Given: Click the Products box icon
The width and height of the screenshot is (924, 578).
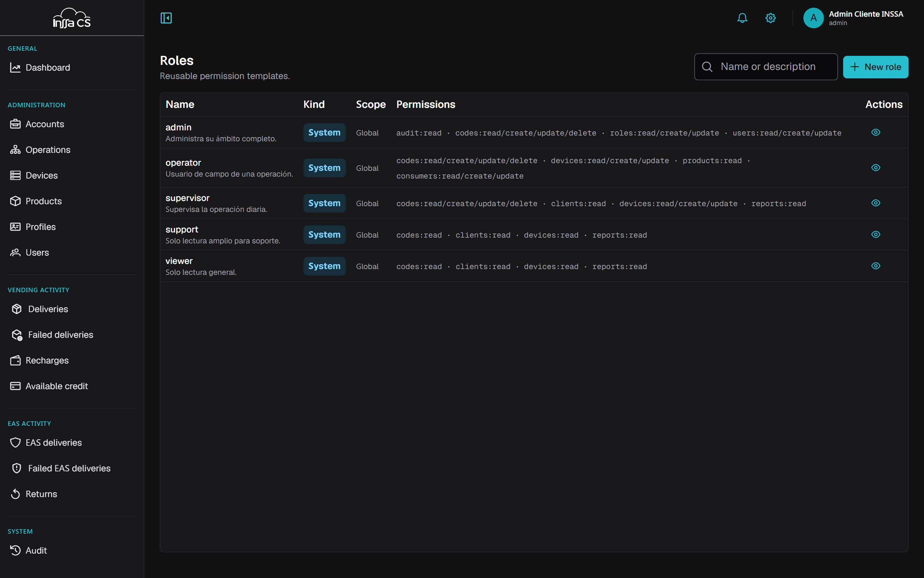Looking at the screenshot, I should [x=15, y=201].
